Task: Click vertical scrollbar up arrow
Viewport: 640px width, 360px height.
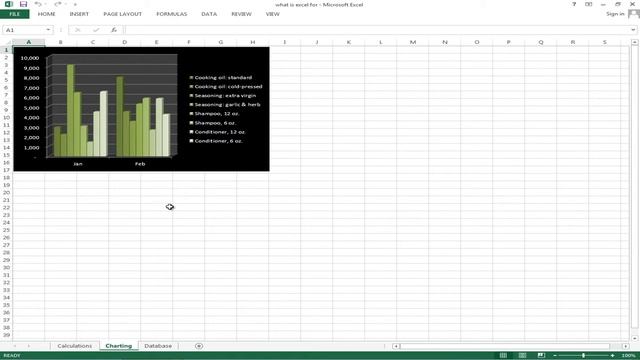Action: pos(635,42)
